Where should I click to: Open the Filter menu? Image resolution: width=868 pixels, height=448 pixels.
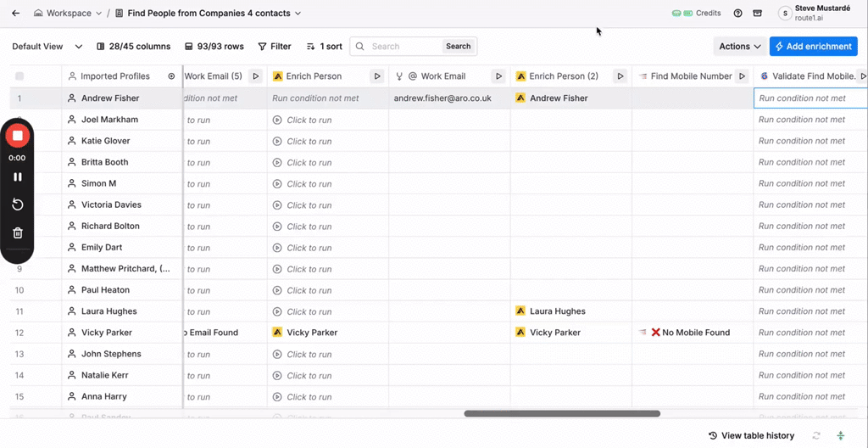click(x=274, y=47)
